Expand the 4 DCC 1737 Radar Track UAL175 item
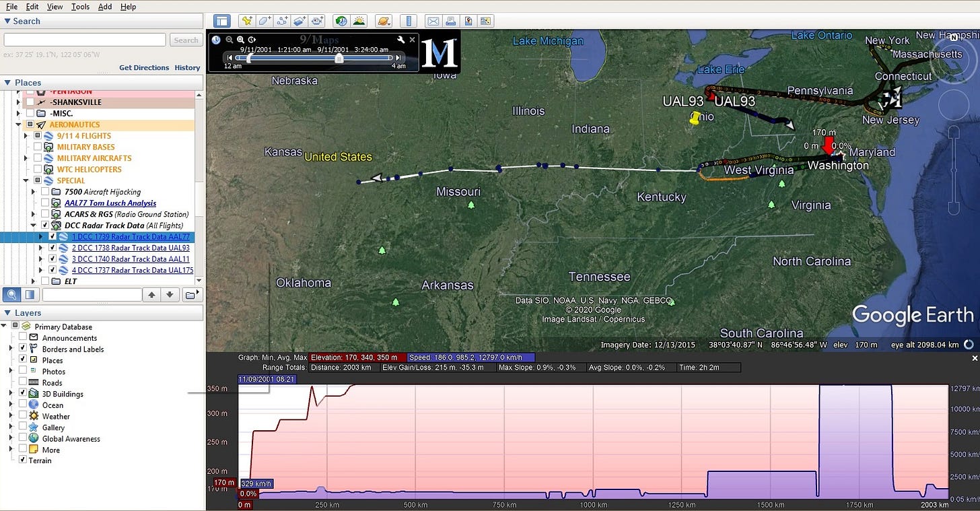Screen dimensions: 980x511 pyautogui.click(x=41, y=270)
